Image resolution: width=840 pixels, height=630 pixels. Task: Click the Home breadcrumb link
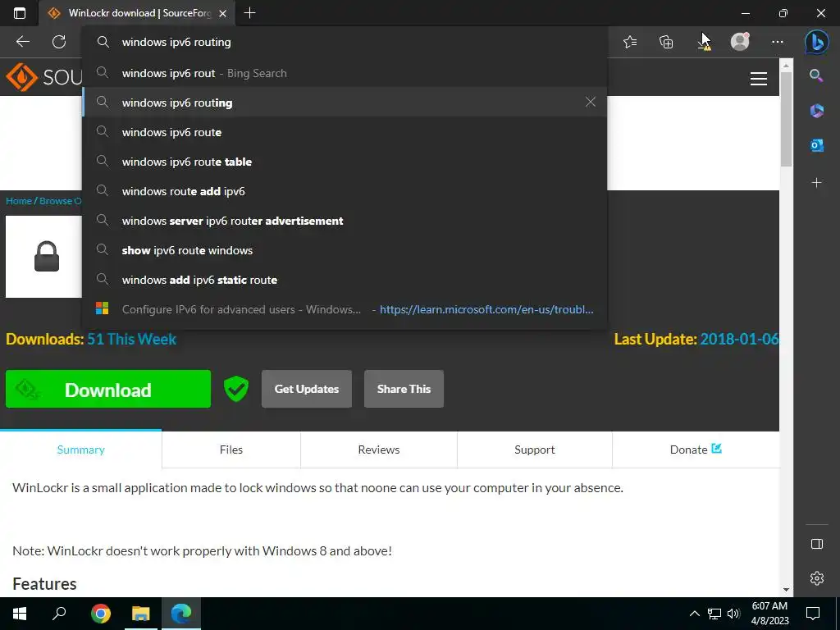pos(19,201)
